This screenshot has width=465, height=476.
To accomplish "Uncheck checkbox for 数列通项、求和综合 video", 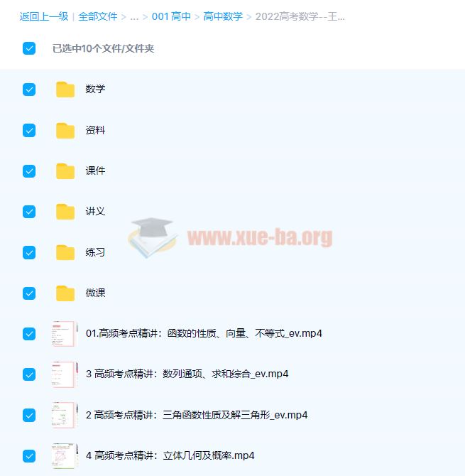I will 29,374.
